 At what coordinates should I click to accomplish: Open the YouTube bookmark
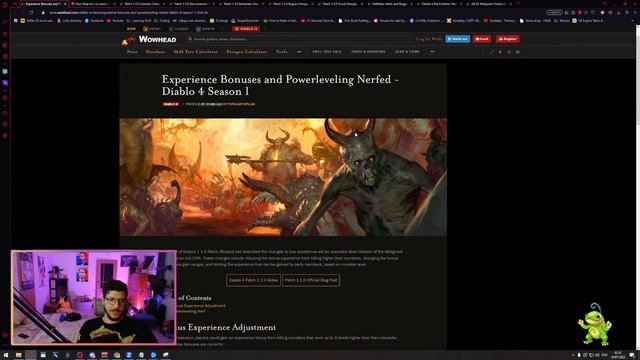tap(116, 20)
